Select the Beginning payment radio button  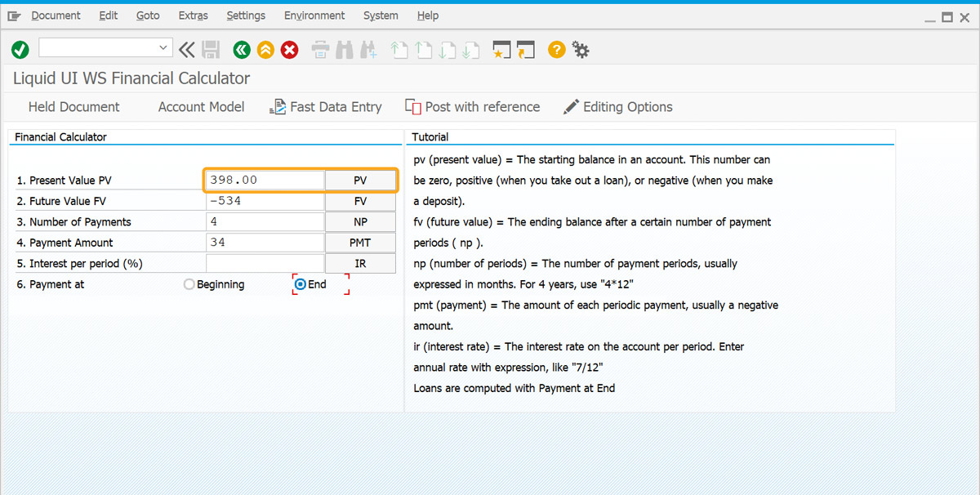point(189,284)
